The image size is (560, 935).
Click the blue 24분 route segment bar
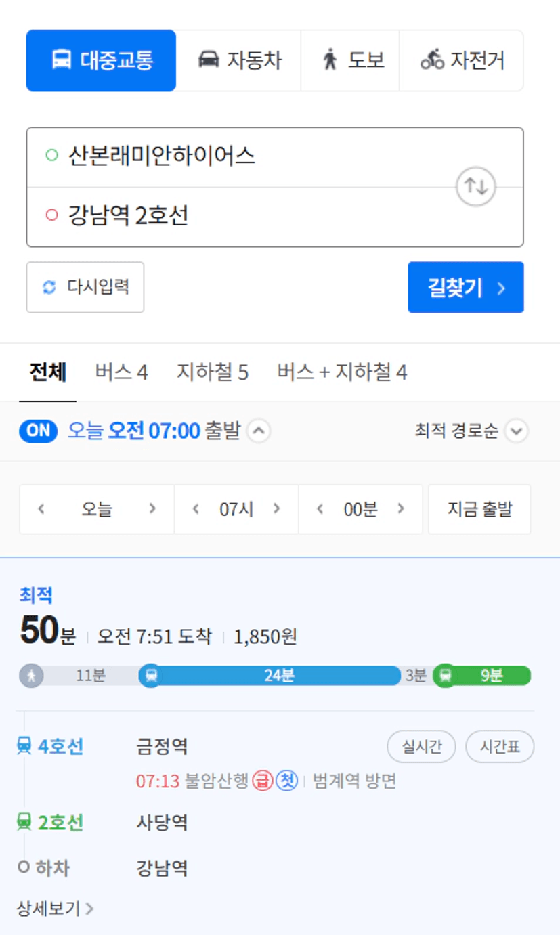pos(276,675)
